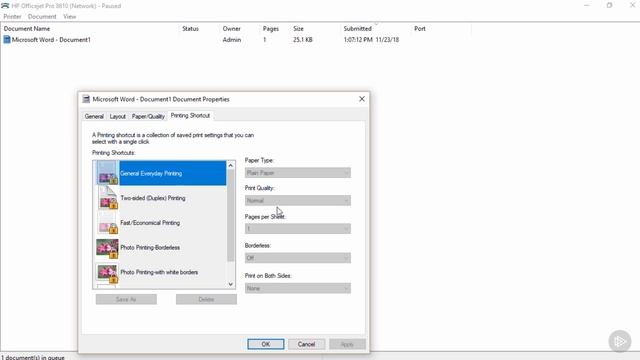Click the Admin owner cell
Image resolution: width=640 pixels, height=360 pixels.
(231, 40)
